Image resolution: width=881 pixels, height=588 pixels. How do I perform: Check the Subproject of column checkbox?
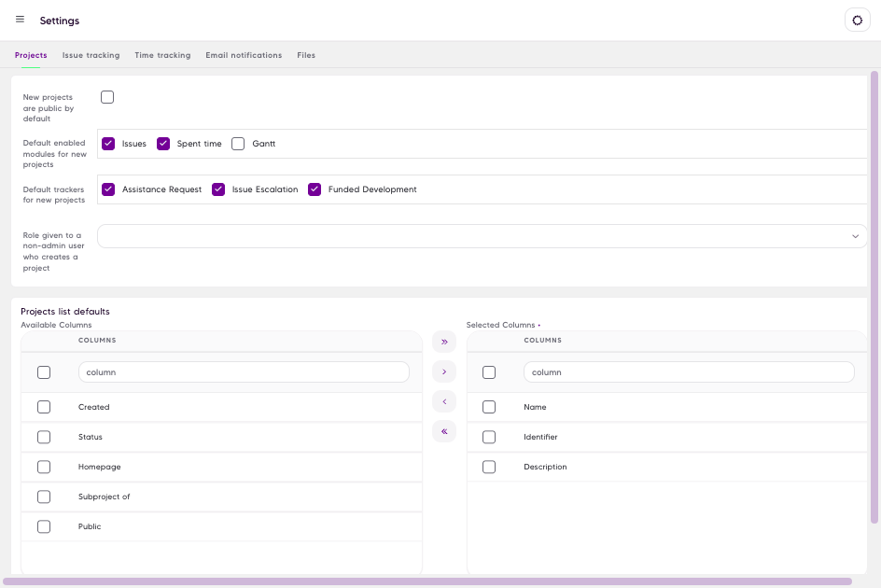click(x=44, y=497)
